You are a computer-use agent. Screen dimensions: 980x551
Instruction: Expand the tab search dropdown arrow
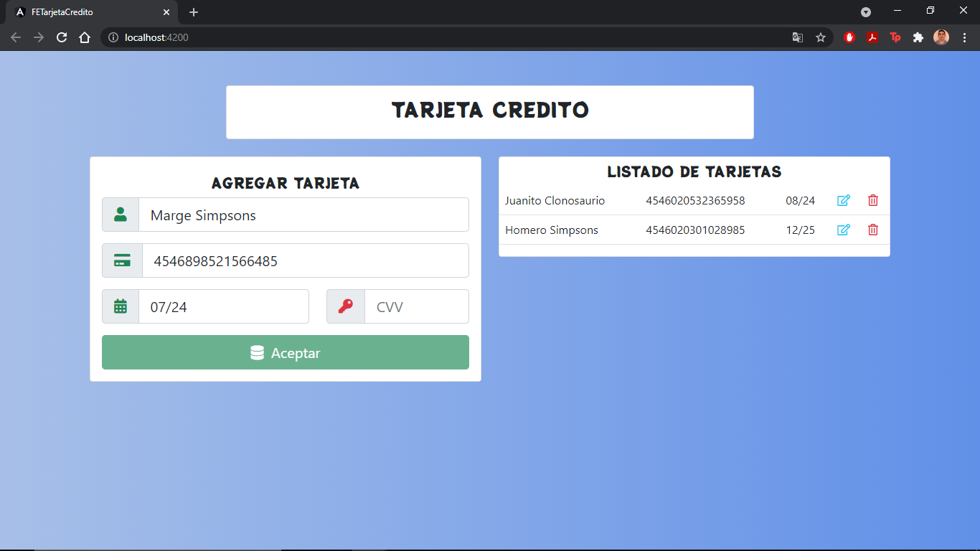click(866, 12)
